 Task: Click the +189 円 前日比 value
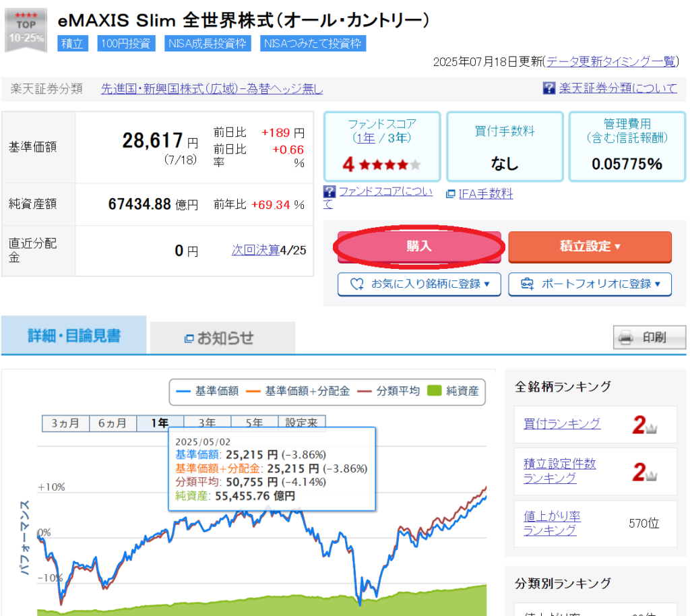click(283, 133)
